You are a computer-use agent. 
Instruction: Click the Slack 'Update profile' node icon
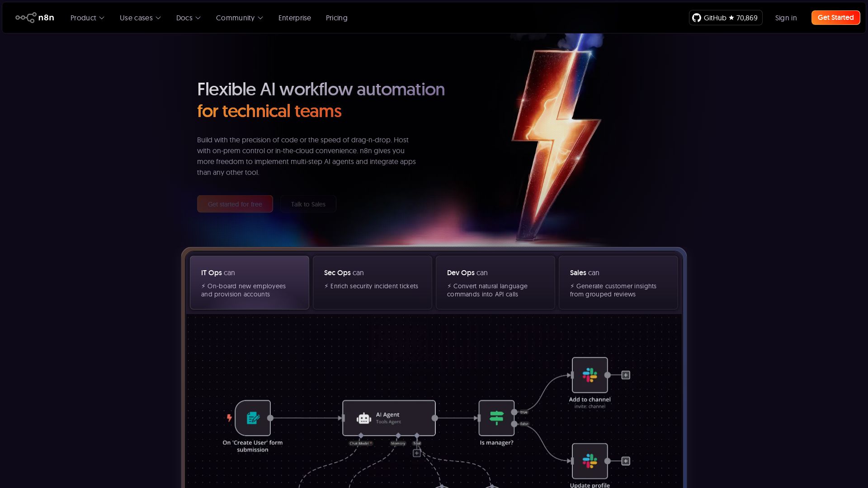(590, 461)
